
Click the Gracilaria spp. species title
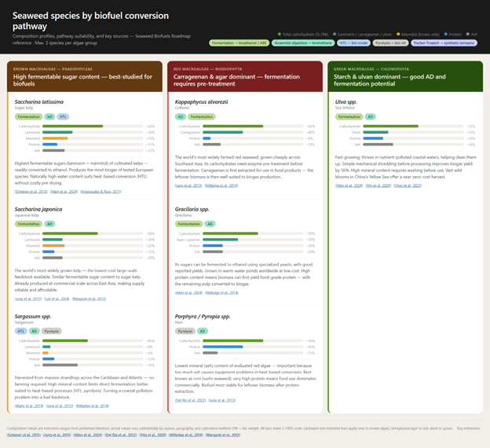click(x=192, y=209)
